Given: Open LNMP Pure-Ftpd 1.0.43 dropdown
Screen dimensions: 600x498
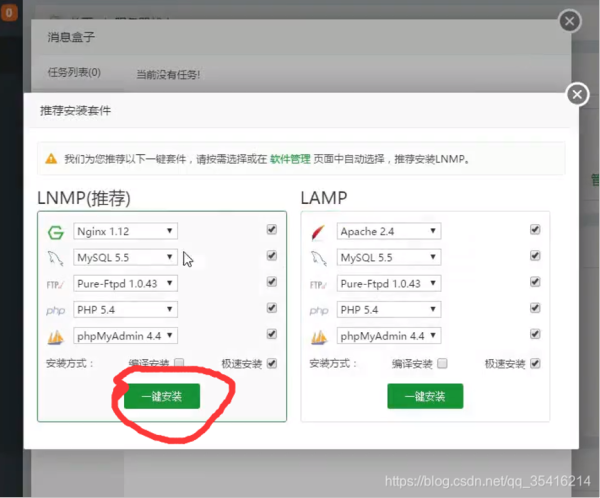Looking at the screenshot, I should [x=126, y=284].
